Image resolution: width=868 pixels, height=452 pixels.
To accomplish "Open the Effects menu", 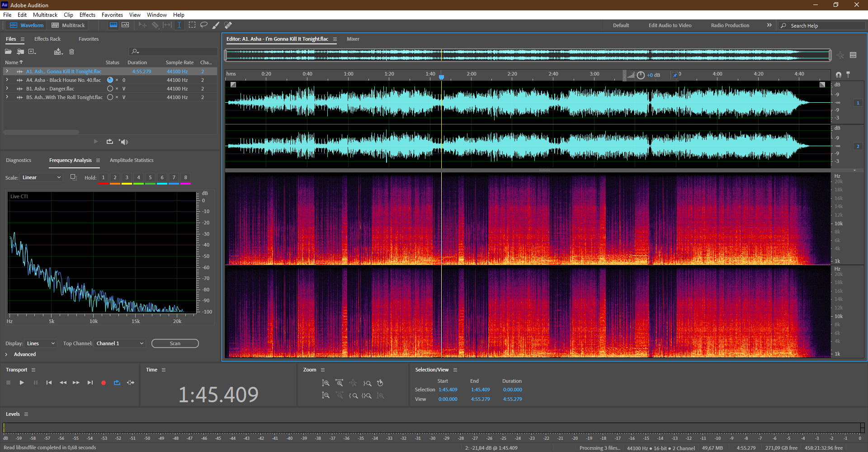I will 87,15.
